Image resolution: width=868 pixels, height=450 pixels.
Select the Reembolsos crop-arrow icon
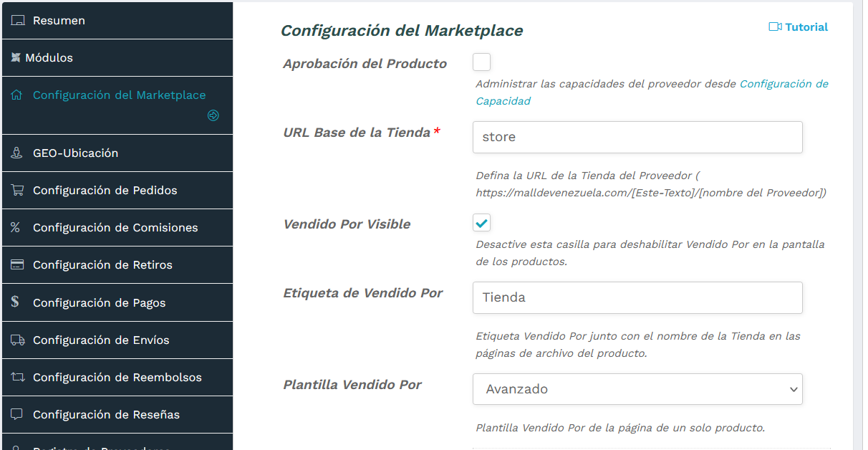pyautogui.click(x=18, y=377)
